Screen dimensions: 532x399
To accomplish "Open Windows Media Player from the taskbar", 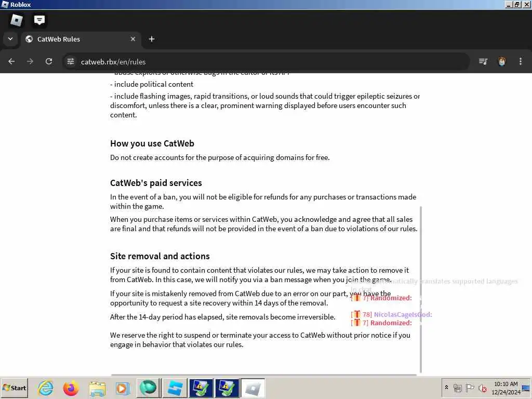I will coord(122,389).
